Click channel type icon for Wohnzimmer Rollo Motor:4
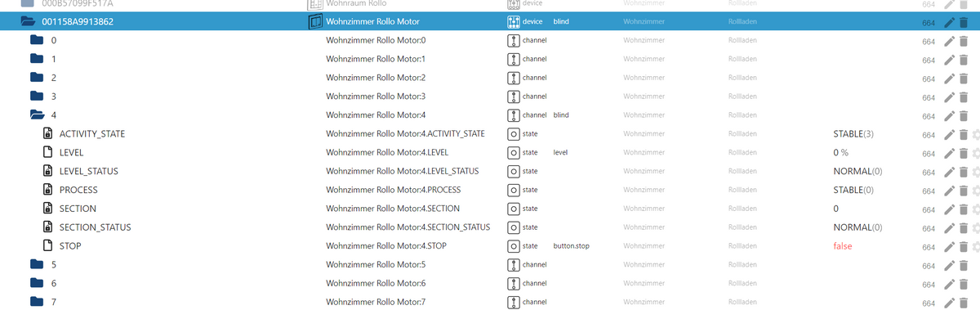Viewport: 980px width, 310px height. click(x=514, y=115)
